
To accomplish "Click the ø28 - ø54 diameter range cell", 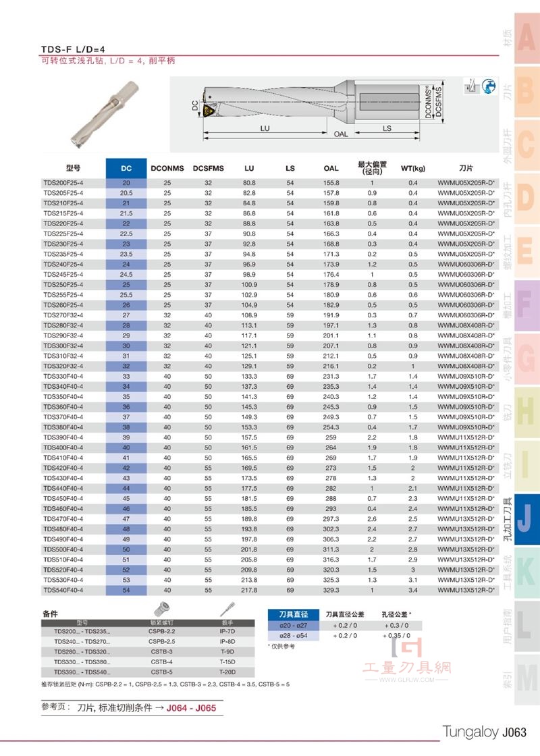I will [x=294, y=636].
